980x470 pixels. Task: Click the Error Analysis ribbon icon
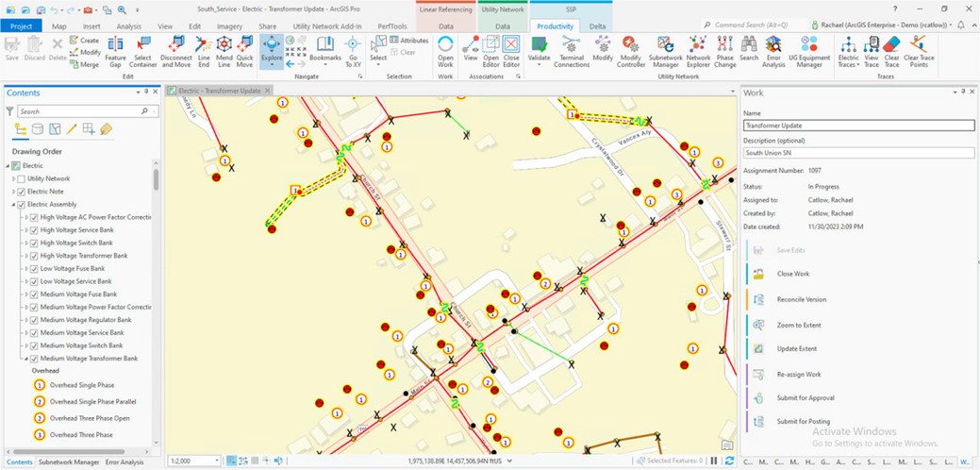773,49
